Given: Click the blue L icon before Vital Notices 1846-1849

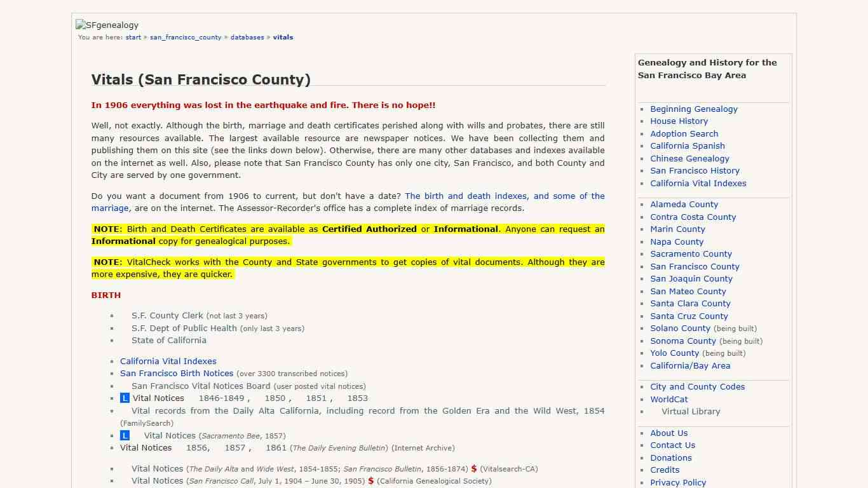Looking at the screenshot, I should pyautogui.click(x=125, y=398).
